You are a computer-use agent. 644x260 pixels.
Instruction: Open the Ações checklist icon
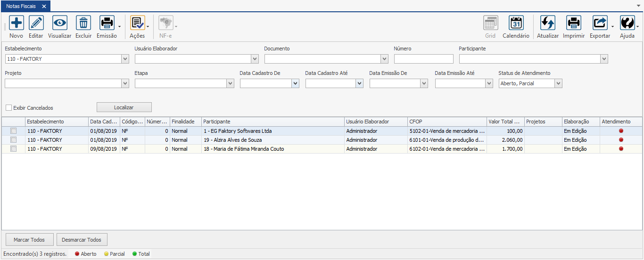[x=137, y=23]
